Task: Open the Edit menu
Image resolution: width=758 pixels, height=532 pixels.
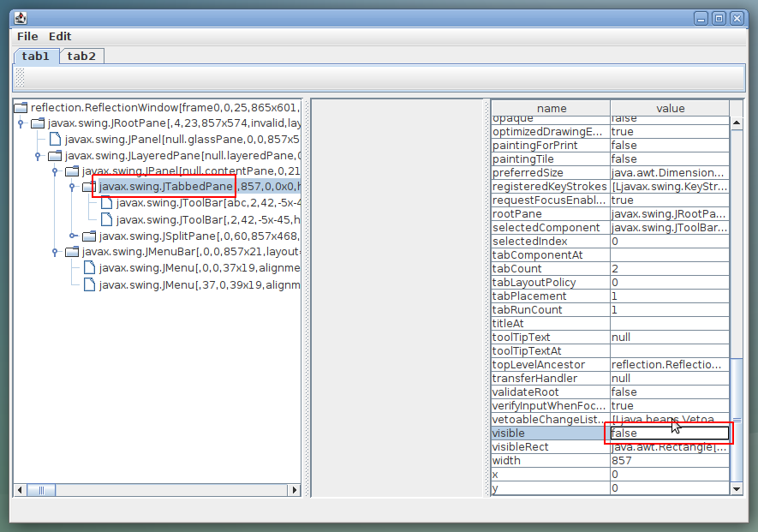Action: click(60, 36)
